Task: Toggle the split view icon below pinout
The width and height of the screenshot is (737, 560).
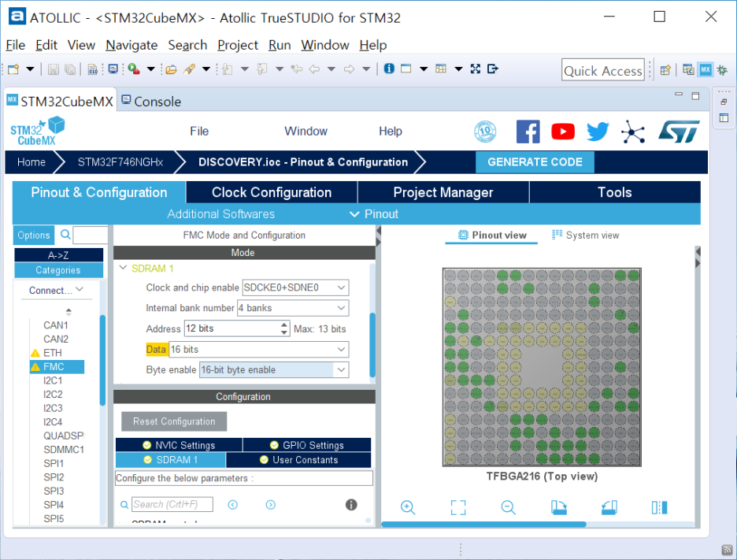Action: point(660,507)
